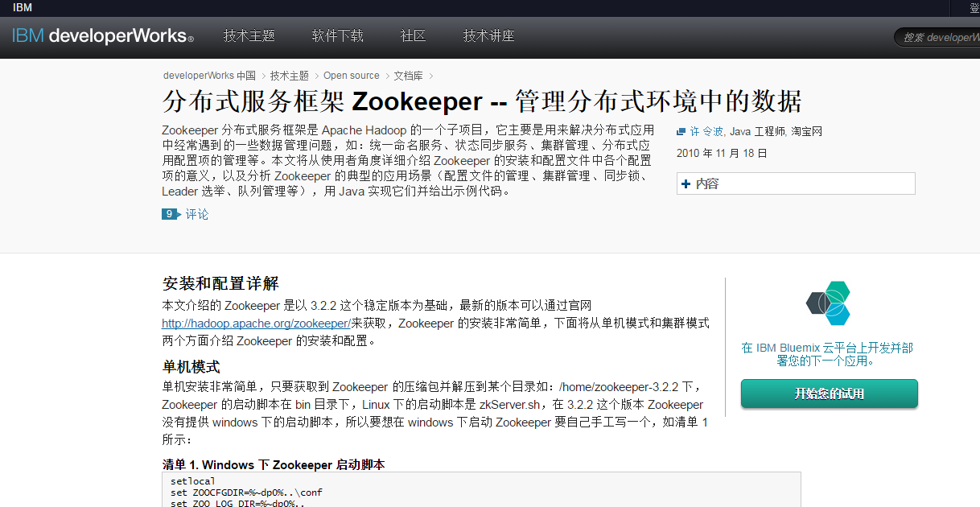Click the IBM developerWorks logo
Image resolution: width=980 pixels, height=507 pixels.
pyautogui.click(x=102, y=36)
